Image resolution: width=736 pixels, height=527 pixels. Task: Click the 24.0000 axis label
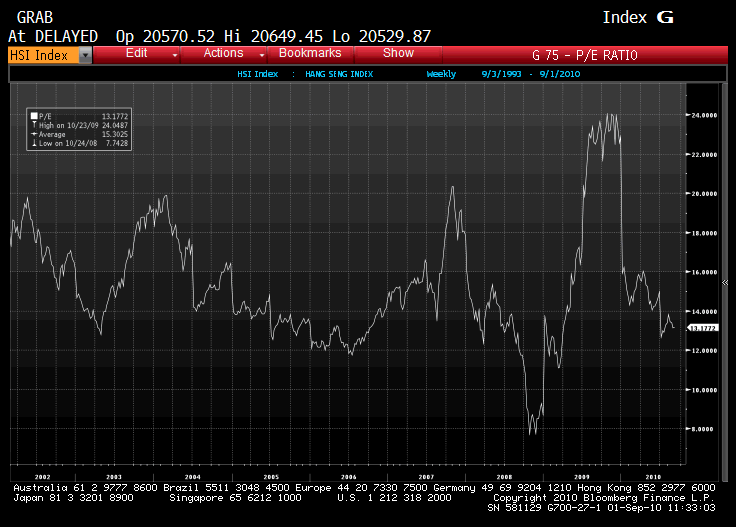pos(704,115)
